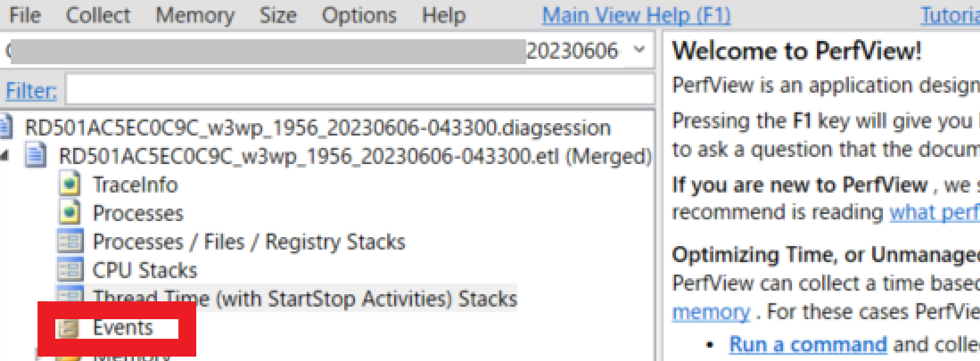Viewport: 980px width, 361px height.
Task: Open the Tutorial link
Action: pos(949,15)
